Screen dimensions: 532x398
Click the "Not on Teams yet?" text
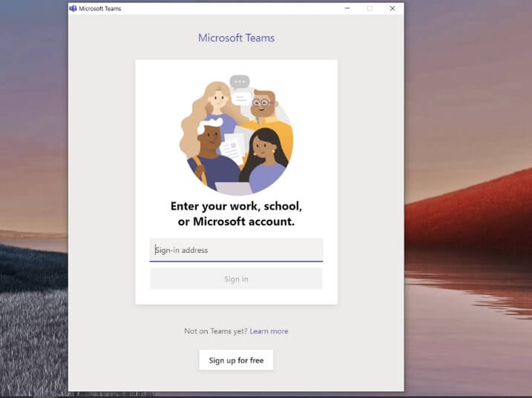215,331
